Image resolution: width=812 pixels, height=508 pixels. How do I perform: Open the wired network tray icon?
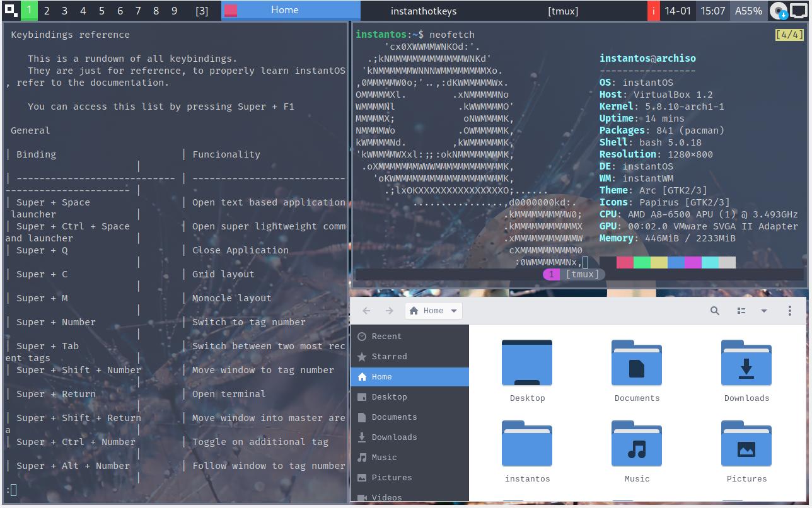click(798, 11)
